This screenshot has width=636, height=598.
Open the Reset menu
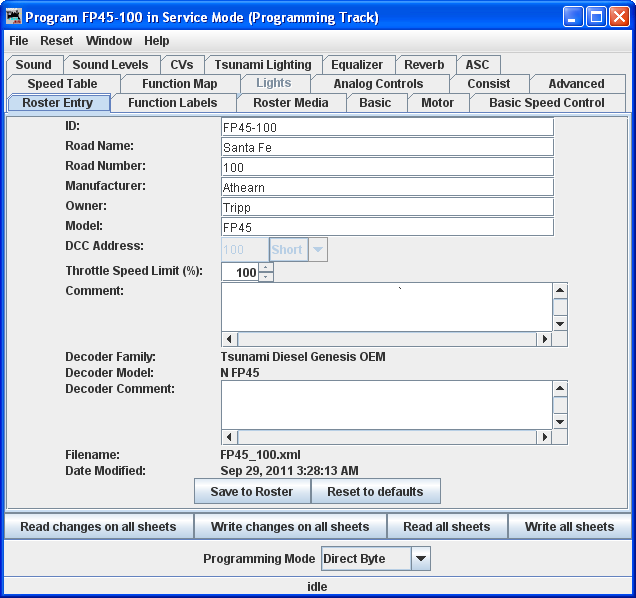click(x=57, y=41)
